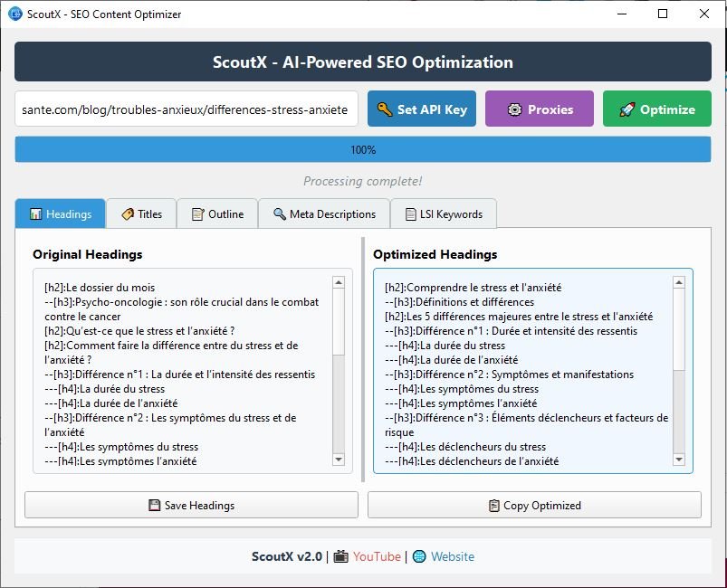Click the chart icon on Headings tab
Screen dimensions: 727x588
tap(35, 214)
